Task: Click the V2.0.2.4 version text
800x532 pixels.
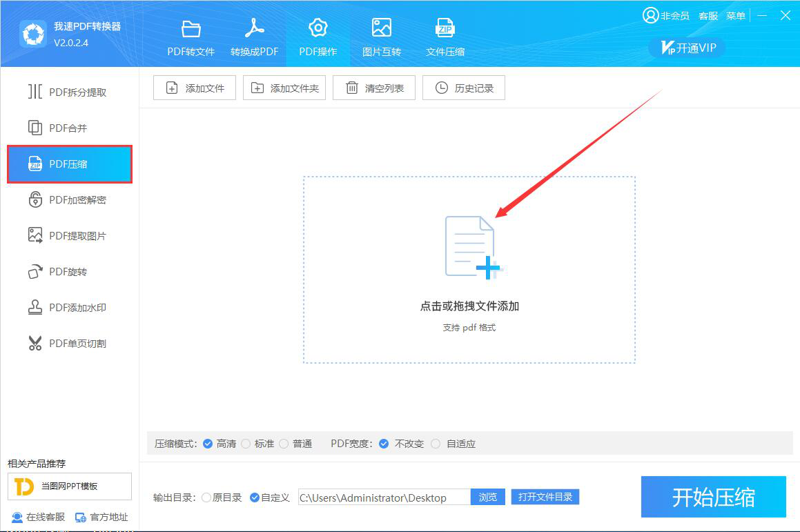Action: [x=71, y=43]
